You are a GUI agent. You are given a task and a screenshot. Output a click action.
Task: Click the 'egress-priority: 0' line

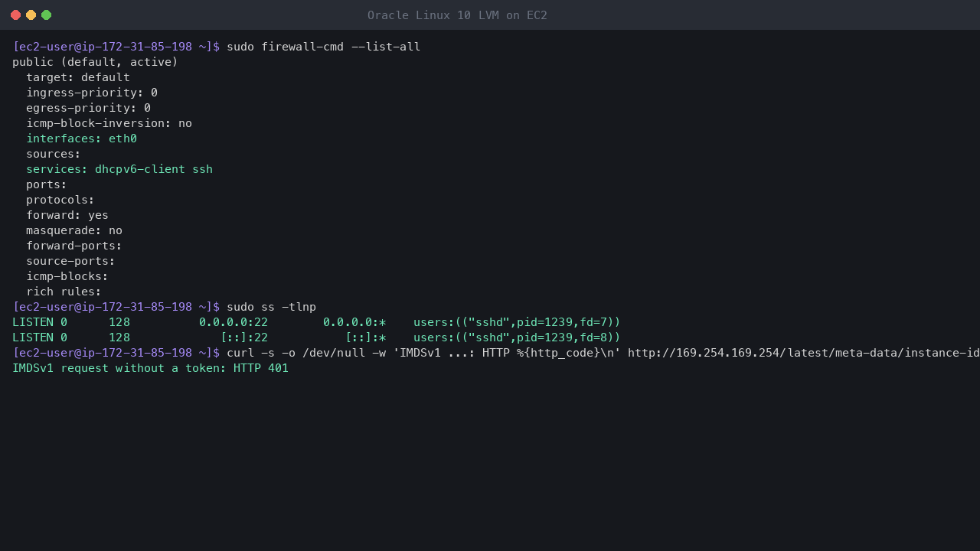pyautogui.click(x=88, y=108)
